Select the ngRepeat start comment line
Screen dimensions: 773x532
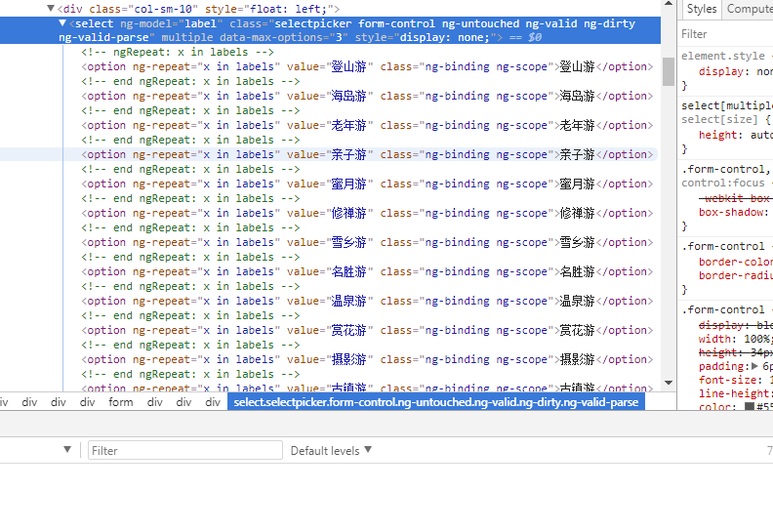tap(178, 52)
